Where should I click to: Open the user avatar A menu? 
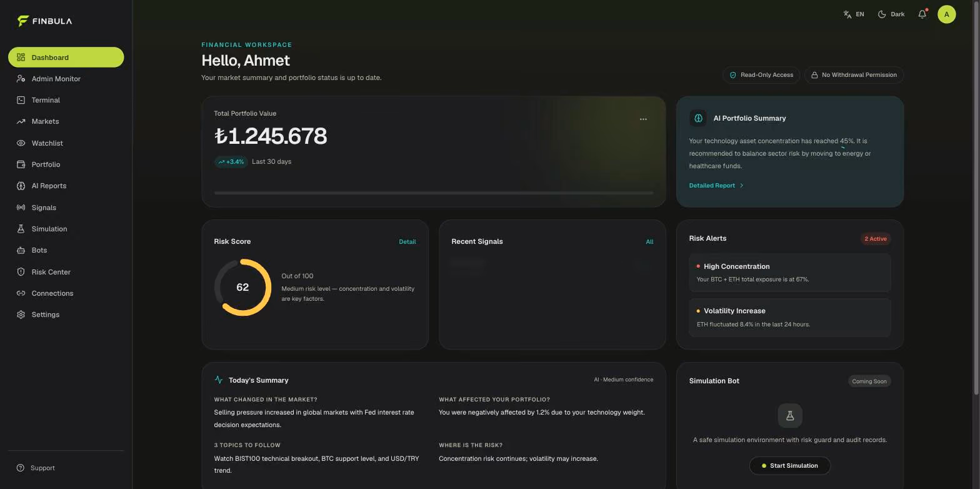point(946,14)
